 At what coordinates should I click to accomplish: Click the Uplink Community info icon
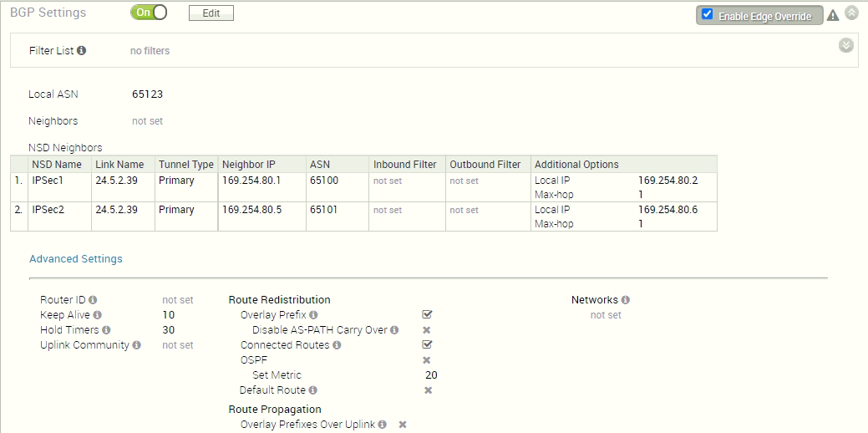click(136, 345)
